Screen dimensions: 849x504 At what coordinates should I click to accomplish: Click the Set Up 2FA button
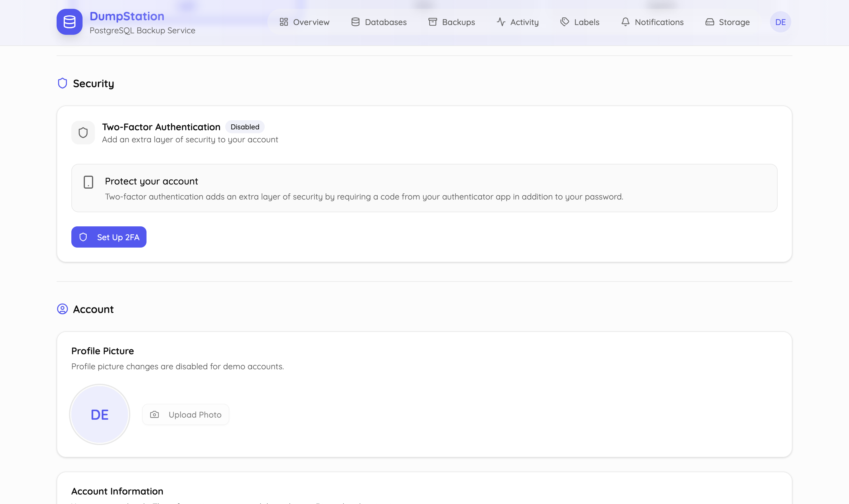pos(109,237)
